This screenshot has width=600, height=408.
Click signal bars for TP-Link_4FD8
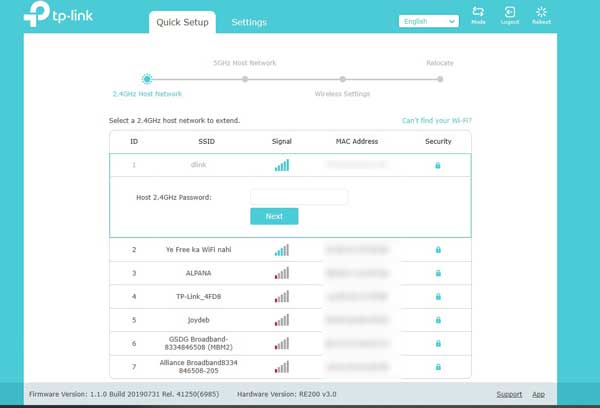pyautogui.click(x=282, y=297)
